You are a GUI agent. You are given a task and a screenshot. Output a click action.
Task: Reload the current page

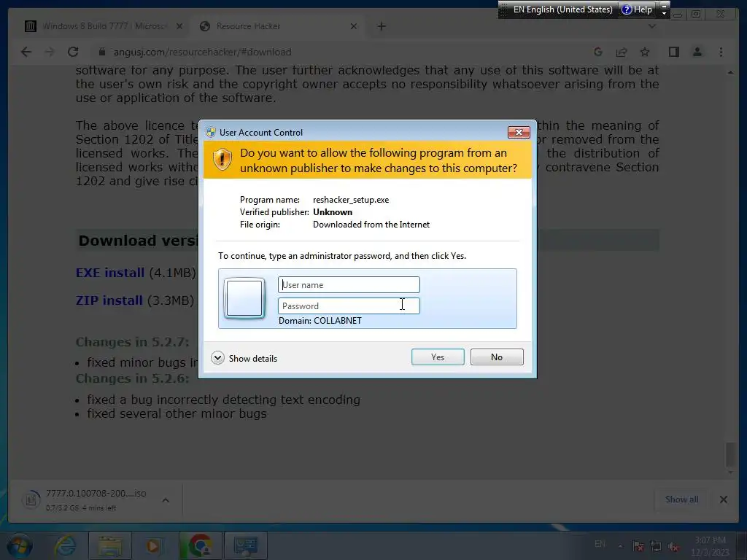tap(73, 52)
